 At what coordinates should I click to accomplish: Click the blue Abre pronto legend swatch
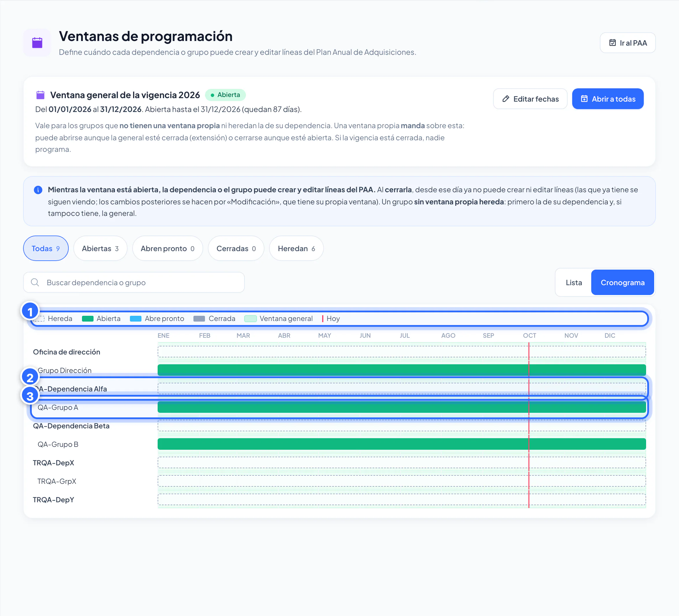135,319
